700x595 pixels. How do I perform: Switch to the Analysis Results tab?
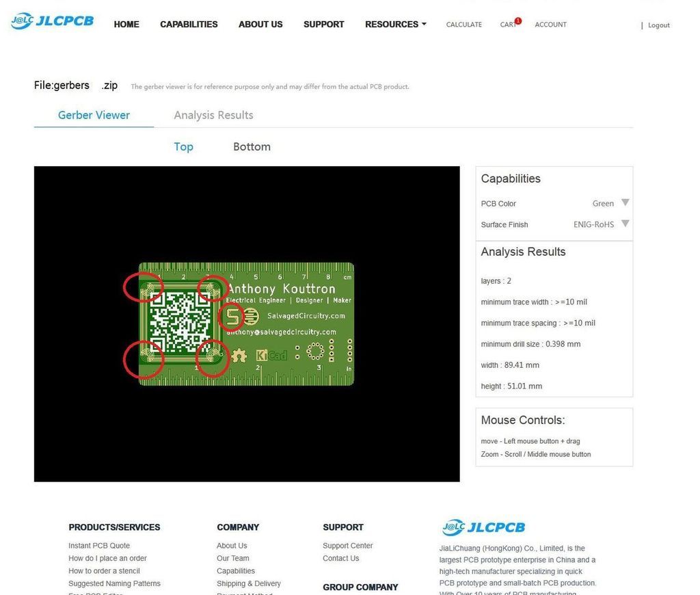(213, 116)
